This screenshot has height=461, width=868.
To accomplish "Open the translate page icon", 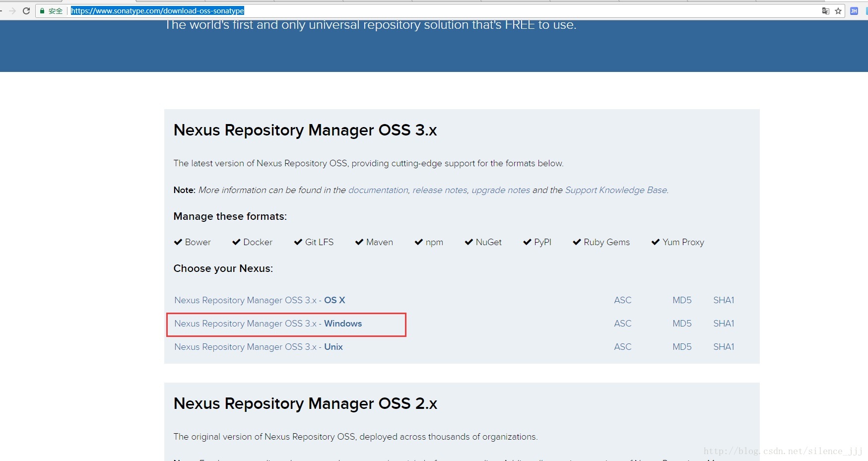I will point(826,11).
